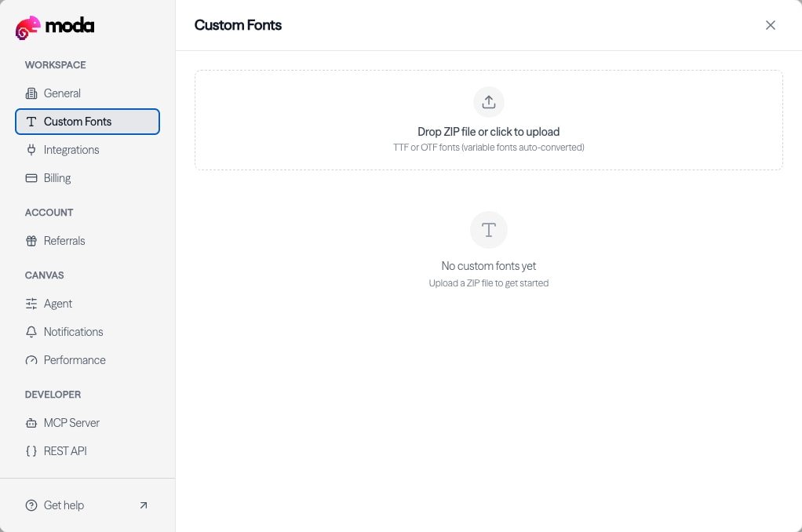Click the Custom Fonts page heading
This screenshot has height=532, width=802.
(238, 25)
